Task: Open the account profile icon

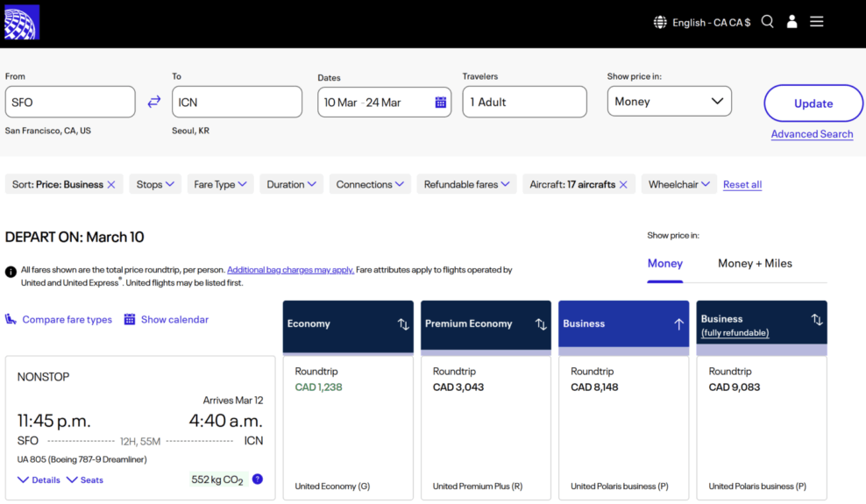Action: (x=792, y=22)
